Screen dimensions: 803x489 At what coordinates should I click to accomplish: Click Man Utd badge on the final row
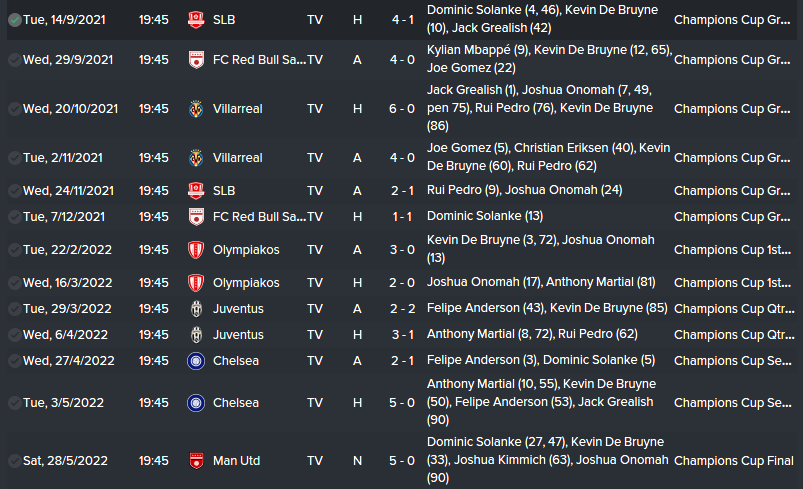(x=196, y=461)
